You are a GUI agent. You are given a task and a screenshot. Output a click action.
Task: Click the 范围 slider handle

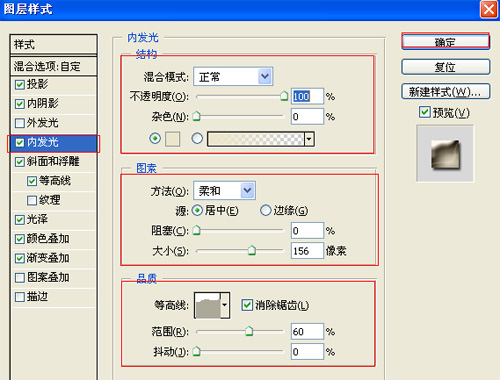pos(249,331)
